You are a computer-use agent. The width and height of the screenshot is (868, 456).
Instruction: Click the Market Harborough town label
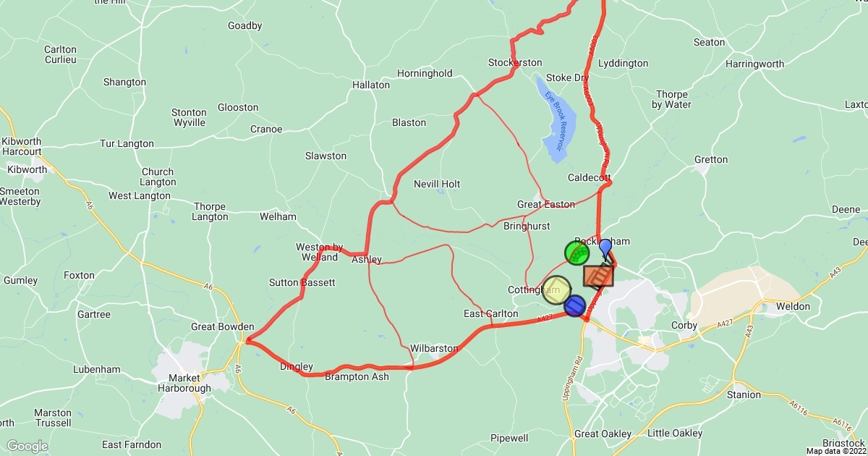[x=184, y=383]
